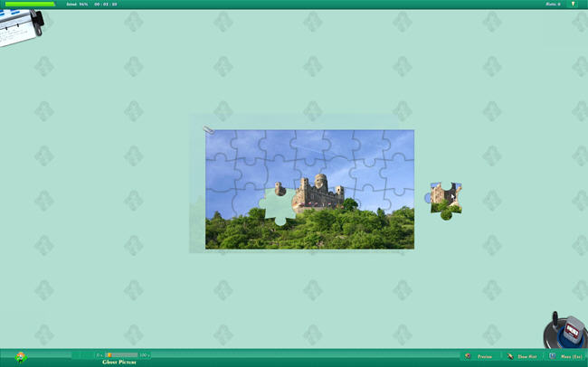Click the leprechaun character icon
588x367 pixels.
[x=21, y=357]
